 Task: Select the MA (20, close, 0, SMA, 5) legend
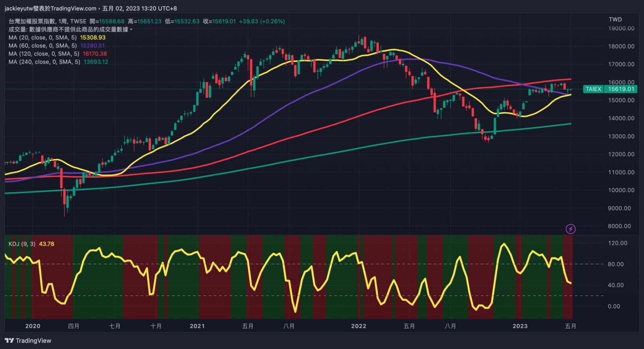pos(43,37)
